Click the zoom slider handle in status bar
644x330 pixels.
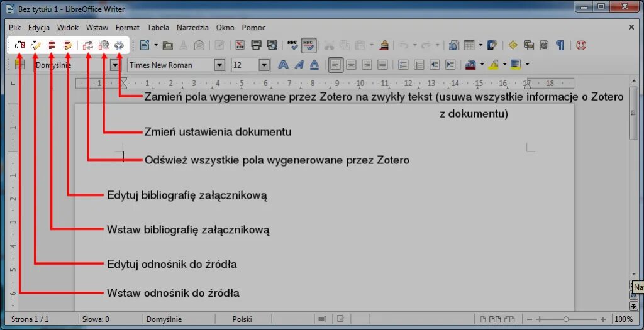566,319
